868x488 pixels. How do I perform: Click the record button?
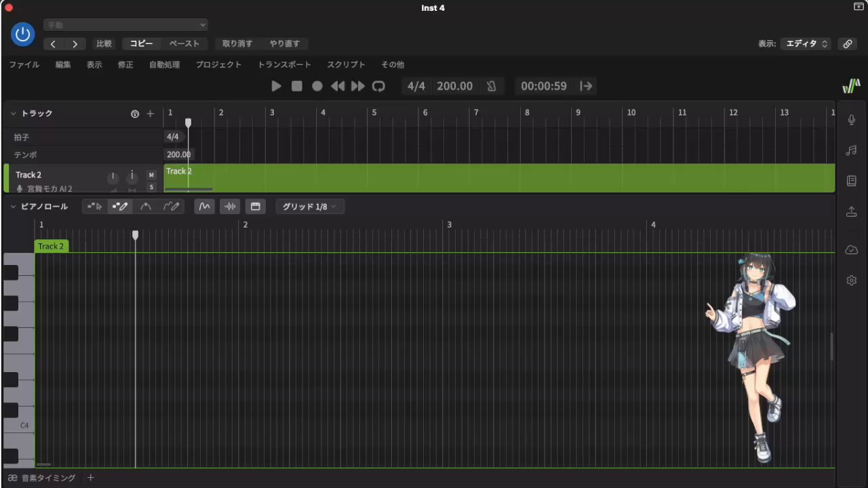coord(317,86)
